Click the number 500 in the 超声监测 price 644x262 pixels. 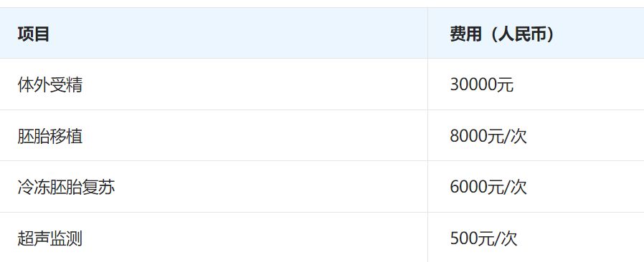tap(464, 238)
